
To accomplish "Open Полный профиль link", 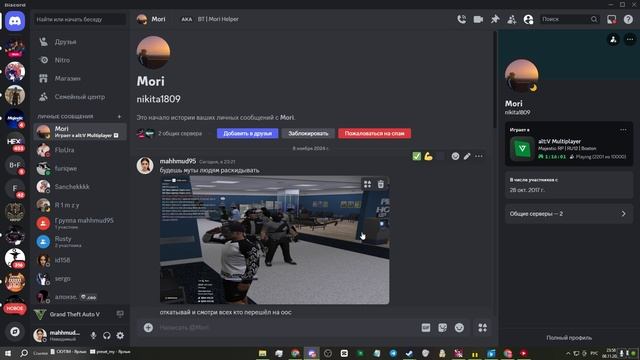I will click(569, 338).
